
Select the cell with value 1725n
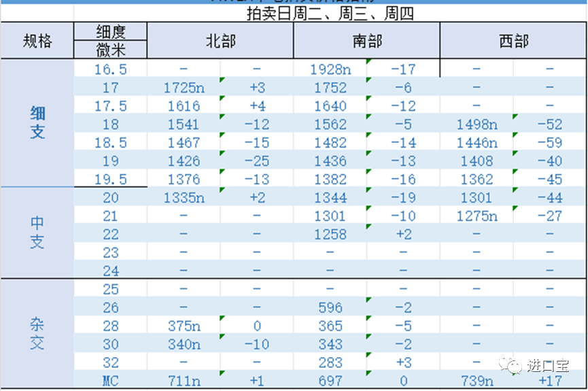[x=184, y=88]
